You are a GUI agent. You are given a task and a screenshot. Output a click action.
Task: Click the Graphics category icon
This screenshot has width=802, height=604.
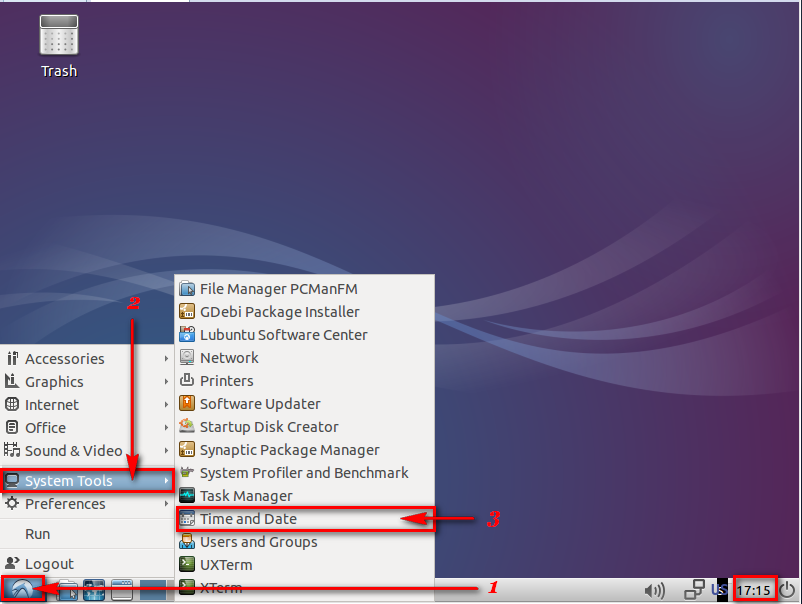pyautogui.click(x=12, y=381)
